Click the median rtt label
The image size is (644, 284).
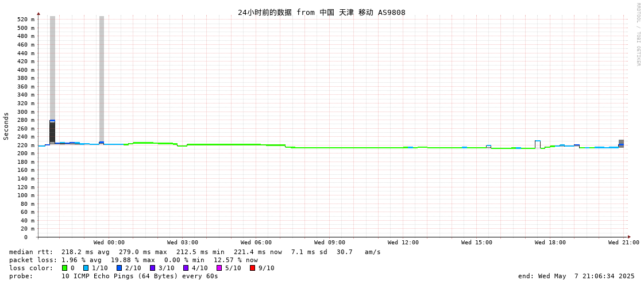point(31,252)
